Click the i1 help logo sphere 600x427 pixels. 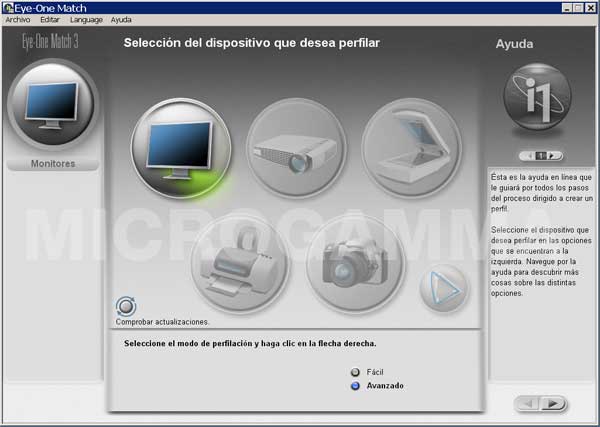(537, 97)
